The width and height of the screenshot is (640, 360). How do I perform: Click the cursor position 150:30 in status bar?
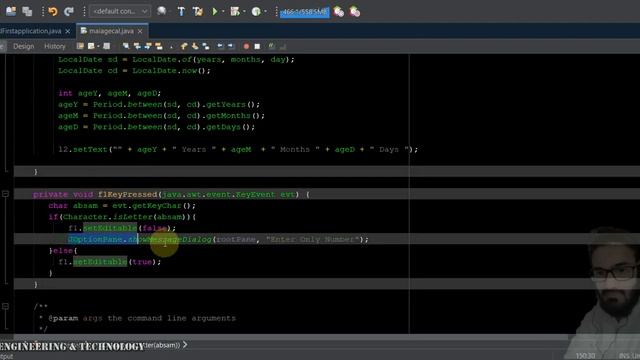click(585, 356)
